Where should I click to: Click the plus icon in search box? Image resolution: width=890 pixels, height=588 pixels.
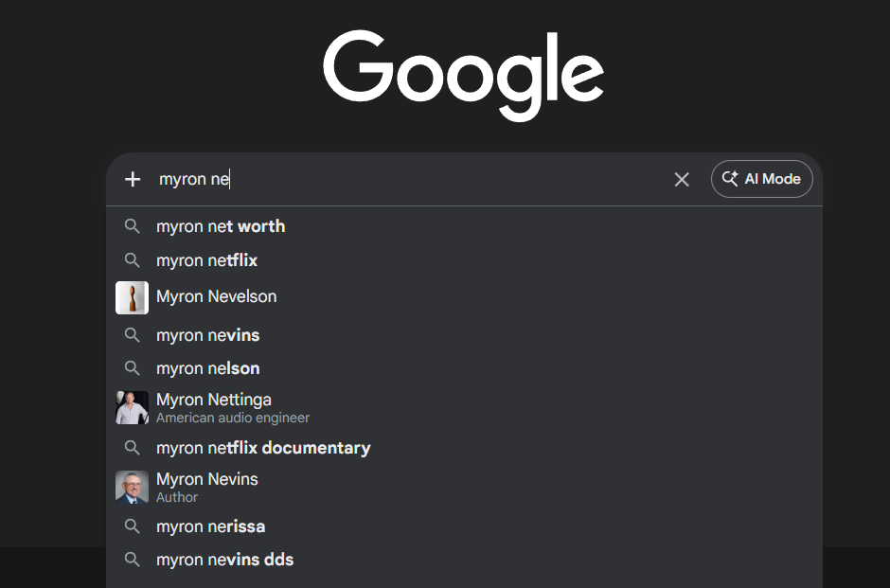133,179
